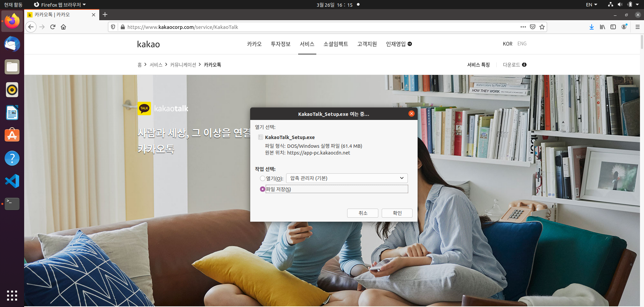Screen dimensions: 644x307
Task: Launch Visual Studio Code from dock
Action: 12,181
